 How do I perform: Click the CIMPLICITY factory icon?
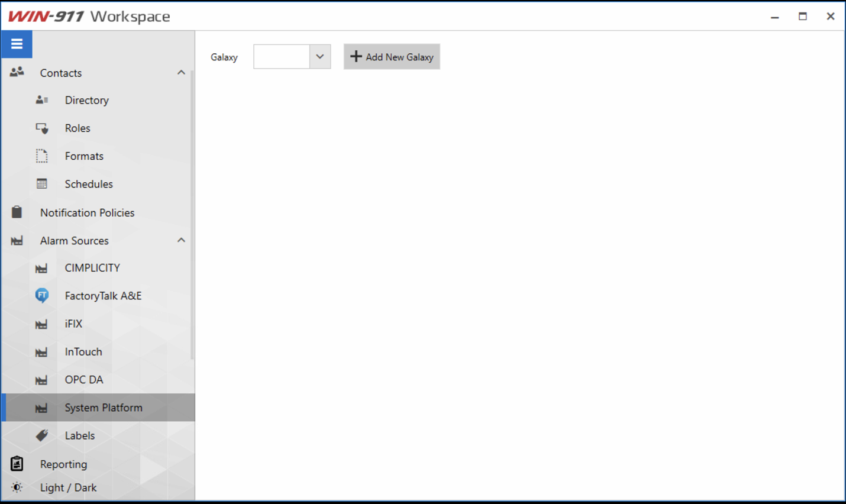(x=41, y=269)
